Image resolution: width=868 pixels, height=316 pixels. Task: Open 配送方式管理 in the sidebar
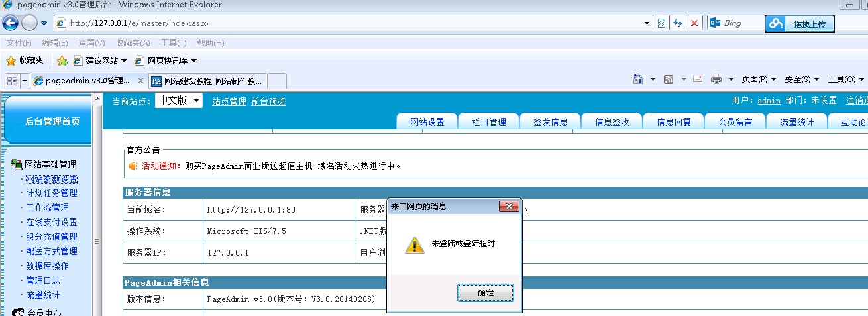pyautogui.click(x=52, y=252)
